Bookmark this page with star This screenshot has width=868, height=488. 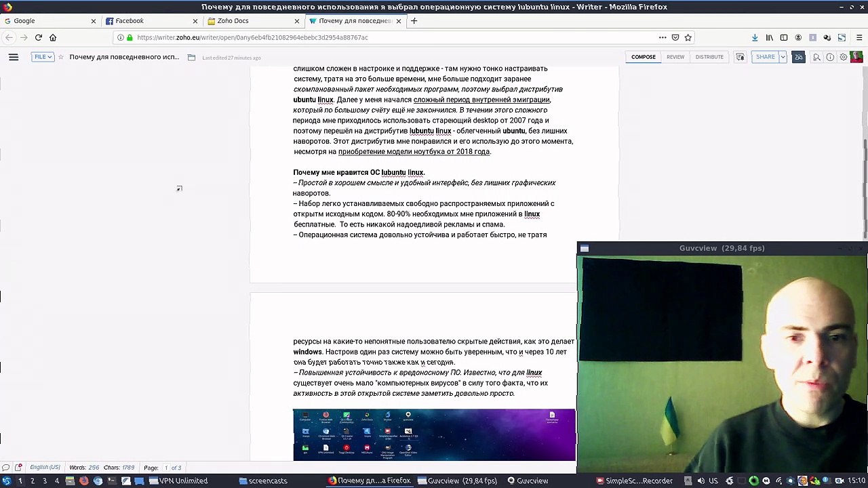(688, 38)
